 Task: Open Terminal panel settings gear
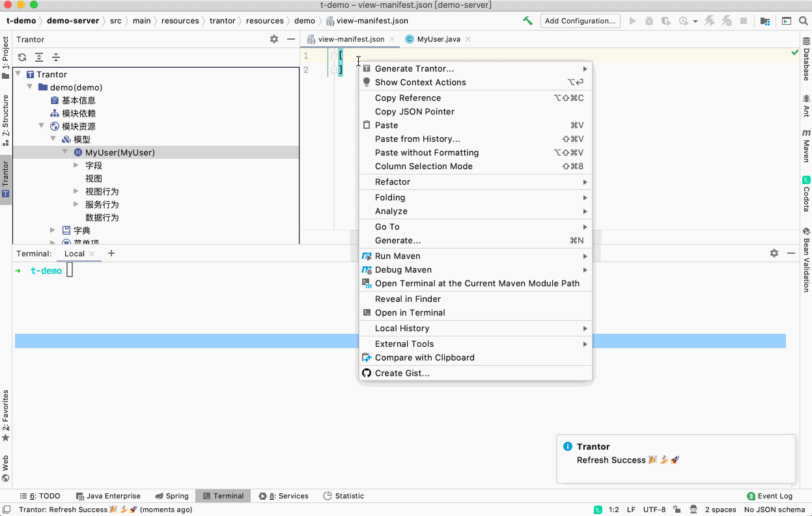tap(774, 253)
